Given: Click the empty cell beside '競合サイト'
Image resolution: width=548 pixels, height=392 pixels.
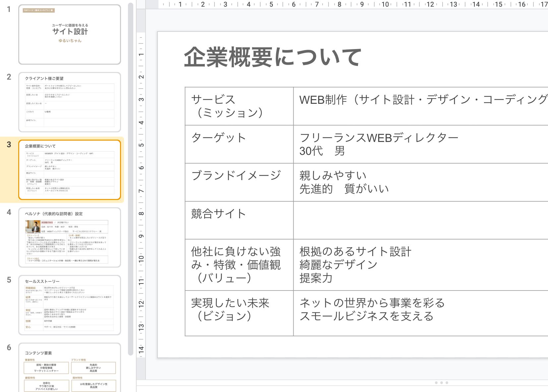Looking at the screenshot, I should (x=421, y=220).
